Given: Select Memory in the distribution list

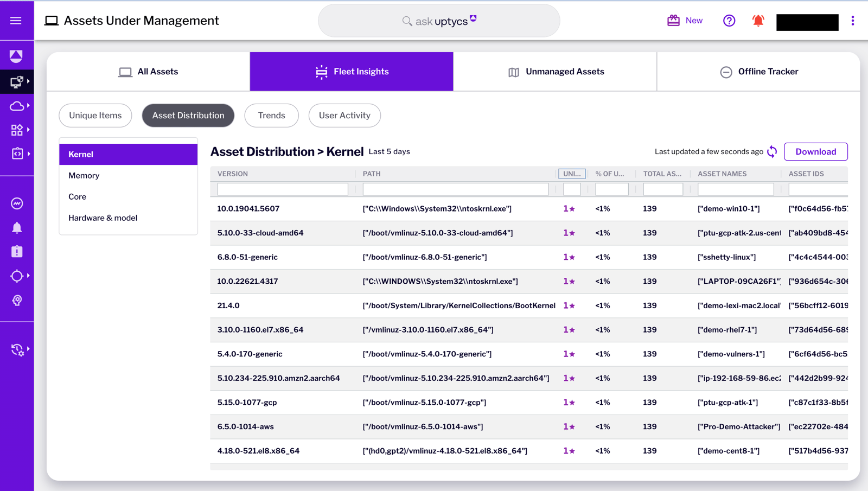Looking at the screenshot, I should 129,176.
